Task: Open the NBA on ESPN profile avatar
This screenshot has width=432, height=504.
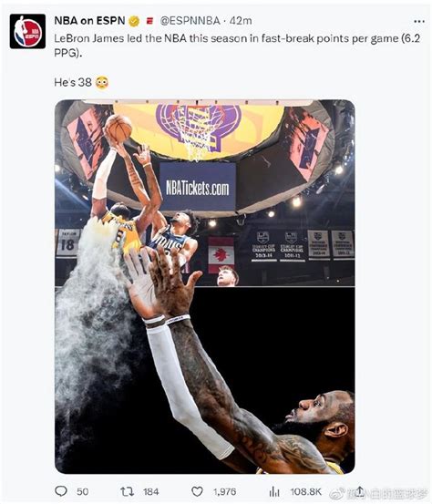Action: [27, 31]
